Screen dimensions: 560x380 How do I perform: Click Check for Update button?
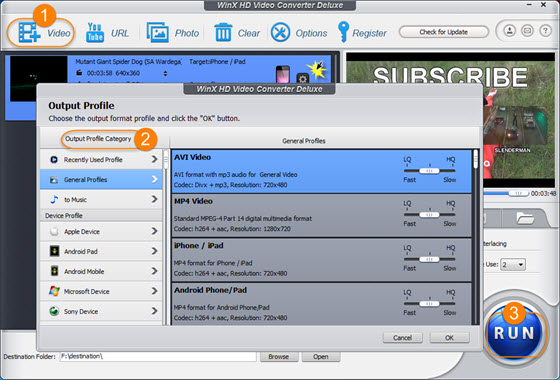444,32
